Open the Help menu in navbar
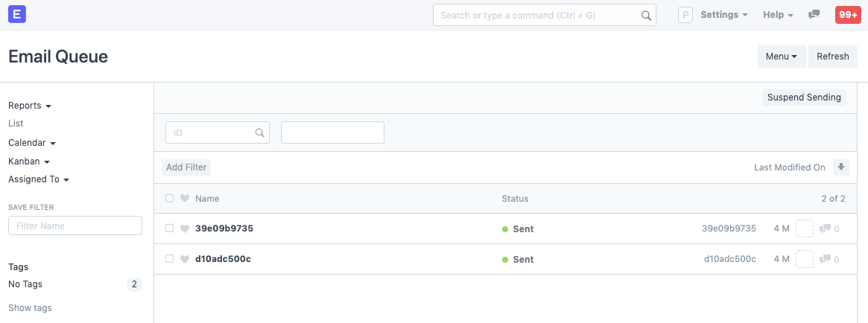 click(x=778, y=15)
